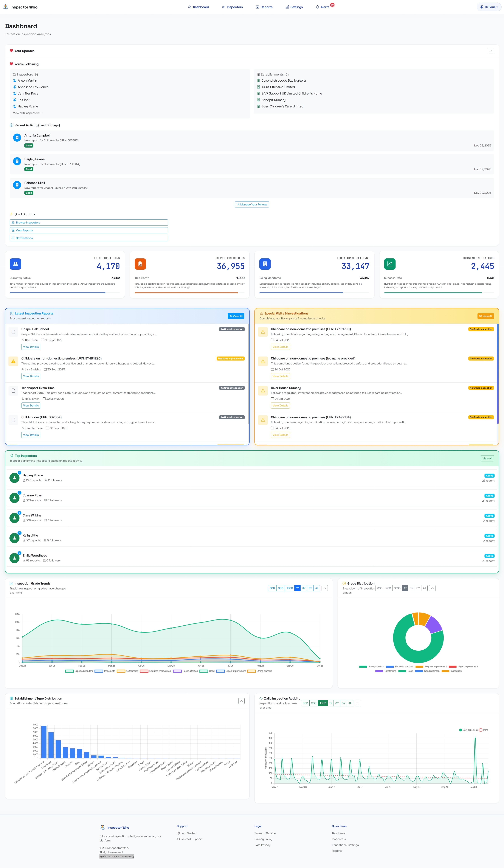Screen dimensions: 504x868
Task: Switch Grade Distribution to All time range
Action: pyautogui.click(x=424, y=588)
